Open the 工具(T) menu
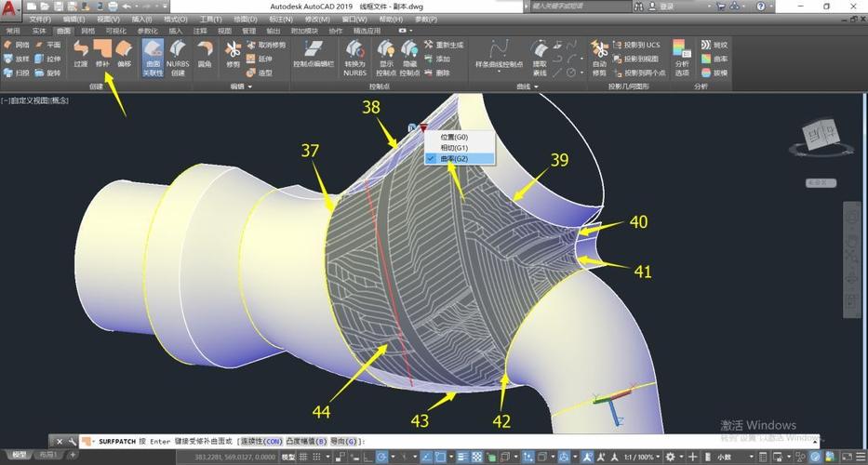The height and width of the screenshot is (465, 868). 210,19
